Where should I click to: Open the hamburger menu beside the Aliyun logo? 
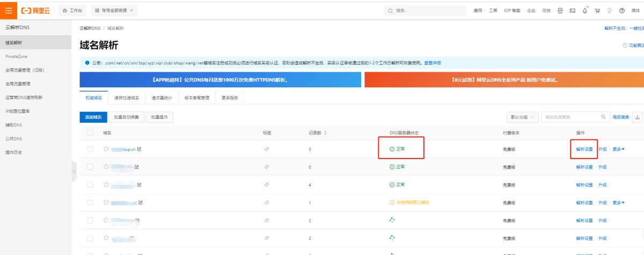click(9, 10)
